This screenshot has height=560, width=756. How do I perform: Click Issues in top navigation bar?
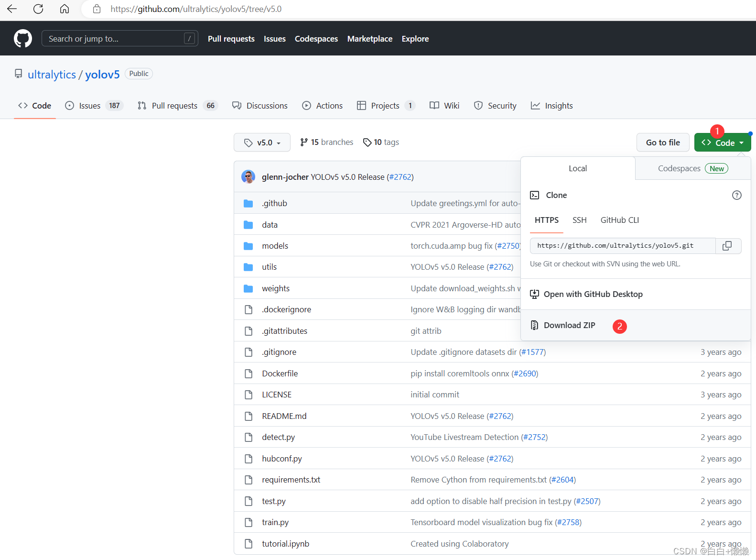point(275,39)
